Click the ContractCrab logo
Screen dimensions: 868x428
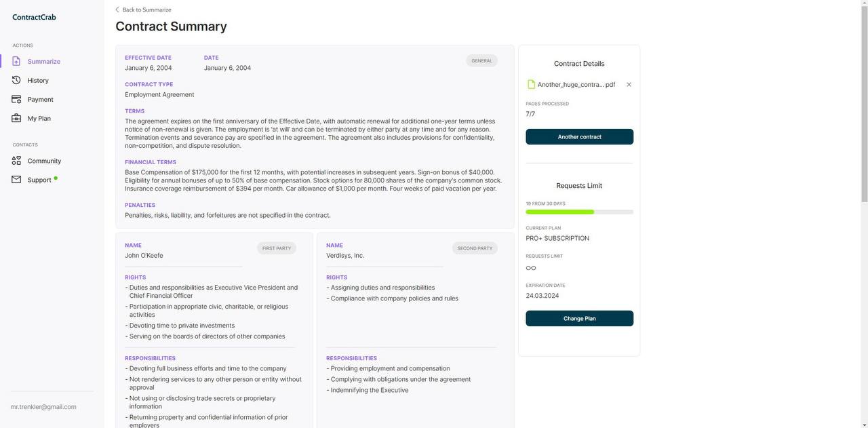[34, 17]
